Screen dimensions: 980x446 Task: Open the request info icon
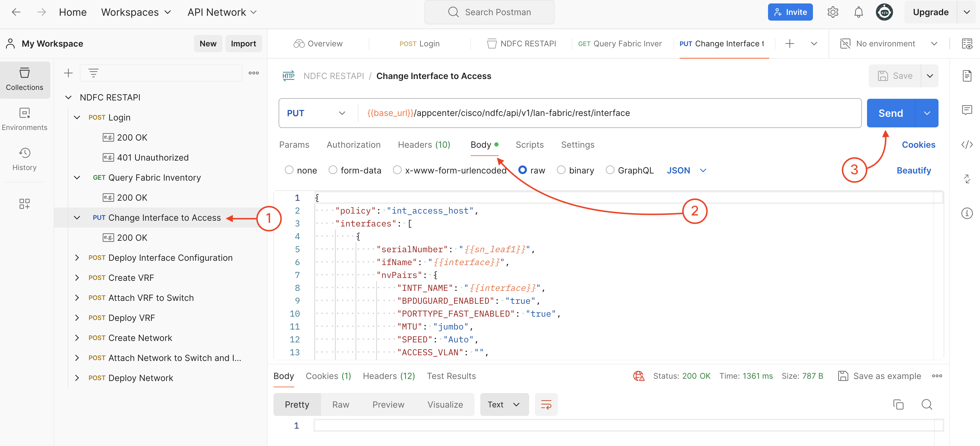pyautogui.click(x=967, y=213)
